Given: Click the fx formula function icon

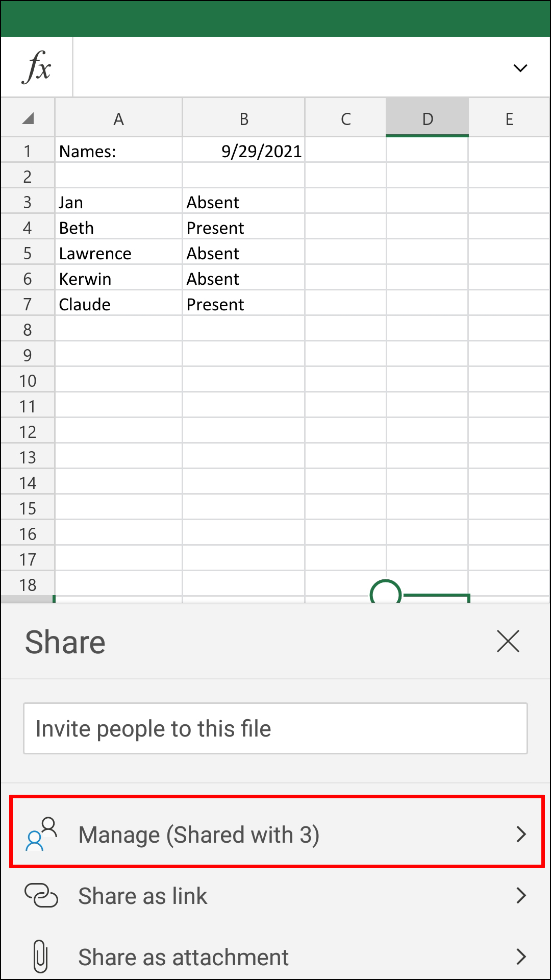Looking at the screenshot, I should [37, 67].
